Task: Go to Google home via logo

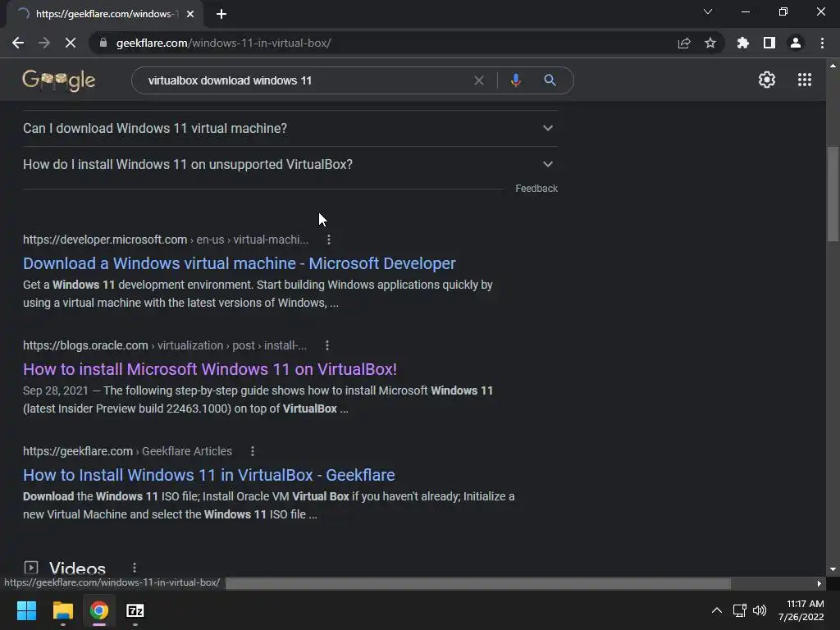Action: pyautogui.click(x=59, y=80)
